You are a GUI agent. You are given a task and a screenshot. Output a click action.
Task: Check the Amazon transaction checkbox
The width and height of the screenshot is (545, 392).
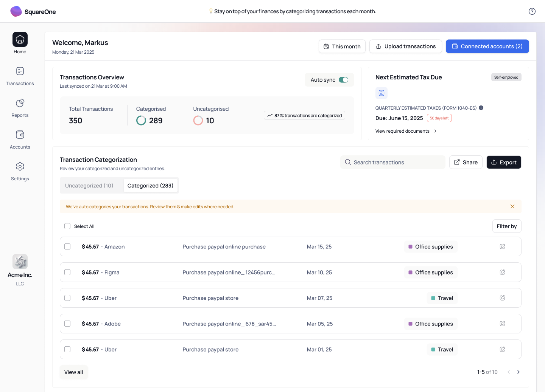(x=67, y=246)
